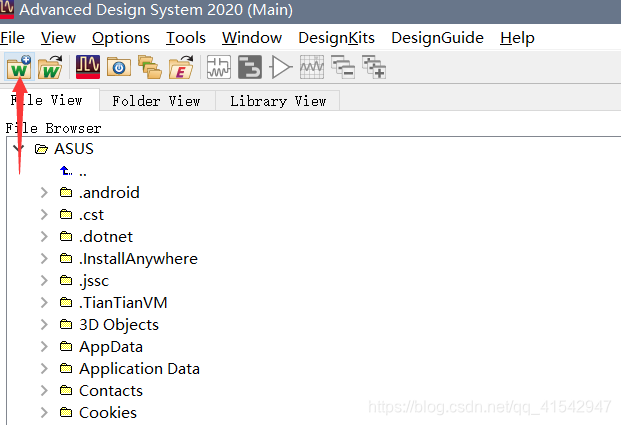Select the 'Contacts' folder name
Screen dimensions: 621x425
click(x=111, y=391)
